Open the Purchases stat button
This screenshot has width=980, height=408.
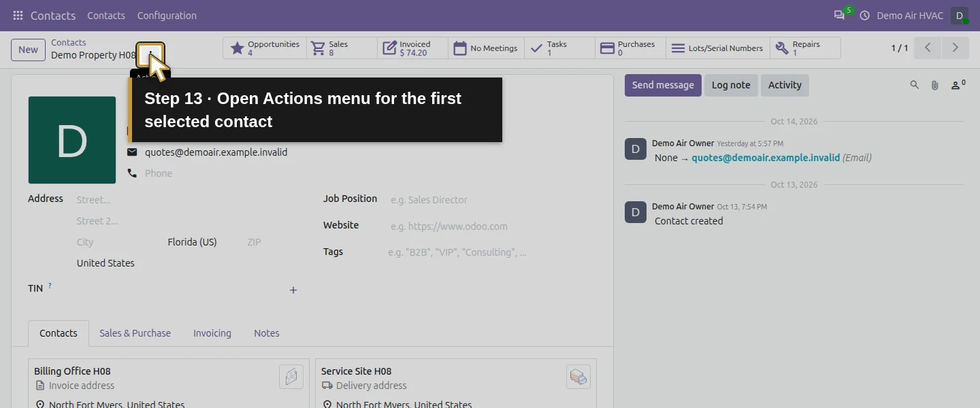tap(630, 48)
